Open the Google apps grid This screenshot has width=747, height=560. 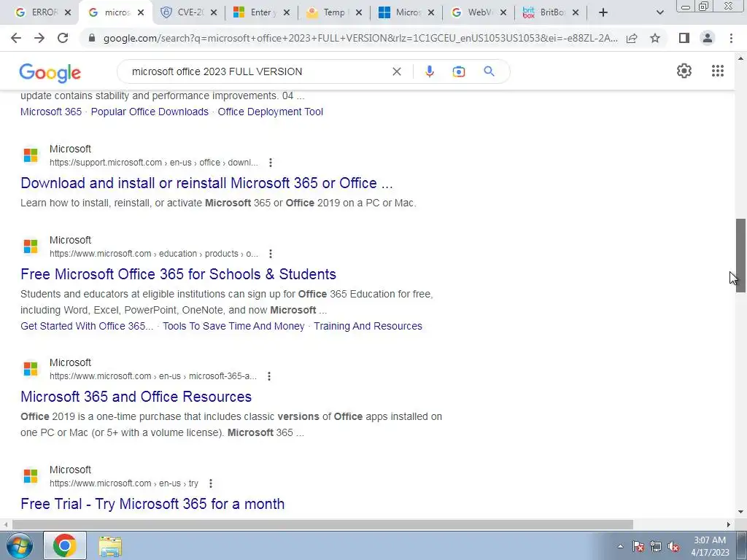[718, 71]
